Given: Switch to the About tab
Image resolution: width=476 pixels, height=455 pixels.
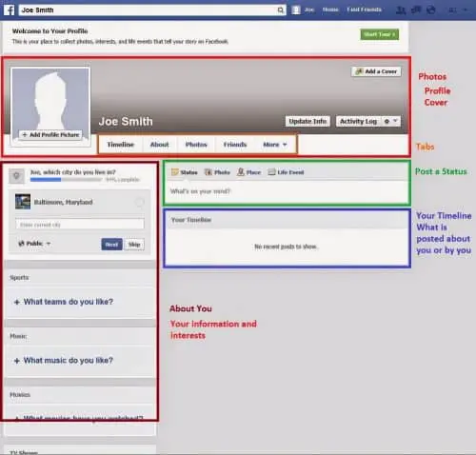Looking at the screenshot, I should coord(160,145).
